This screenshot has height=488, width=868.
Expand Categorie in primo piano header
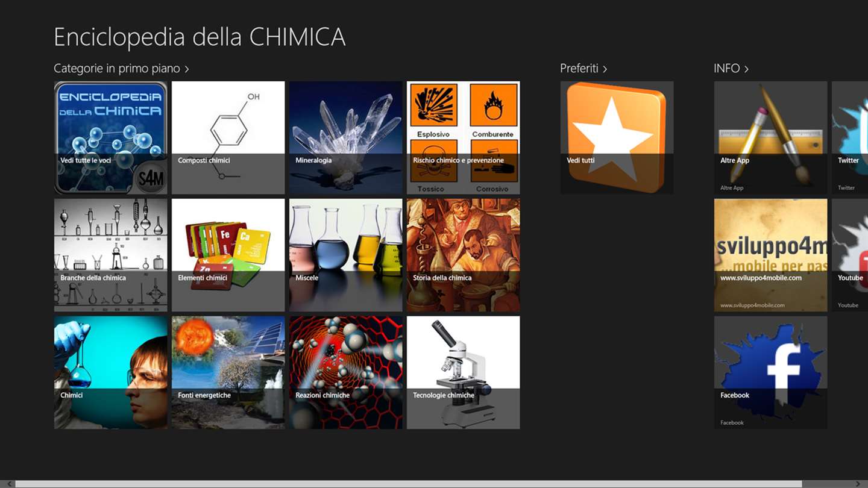coord(121,69)
